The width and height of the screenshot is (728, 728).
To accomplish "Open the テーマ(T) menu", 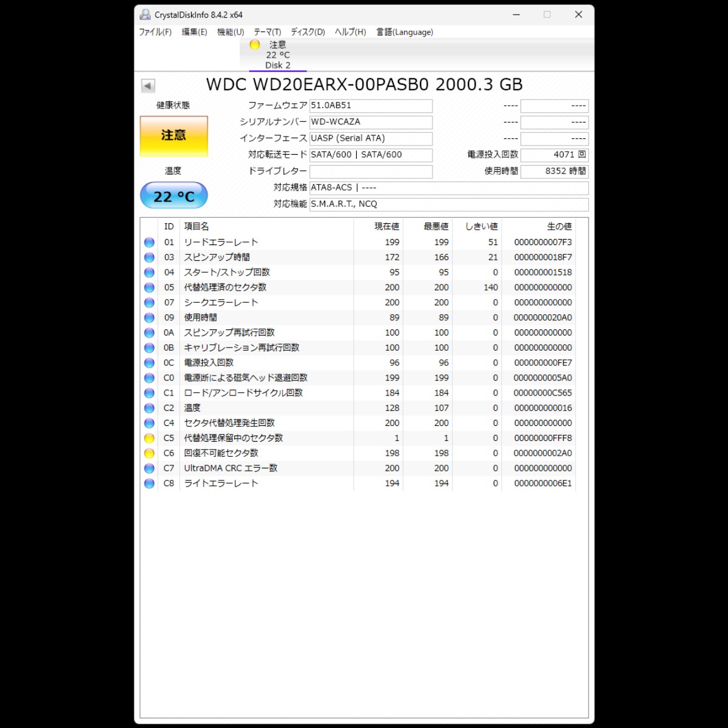I will (x=267, y=32).
